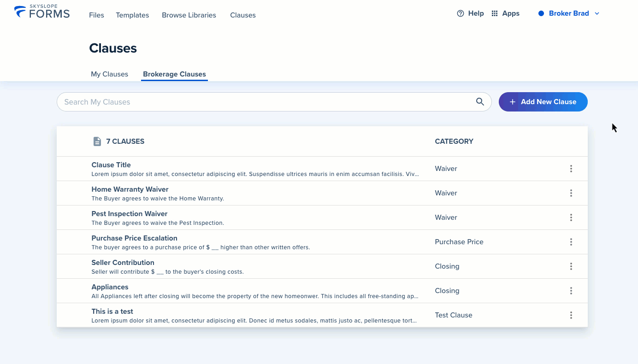Image resolution: width=638 pixels, height=364 pixels.
Task: Open options for Purchase Price Escalation clause
Action: click(x=571, y=242)
